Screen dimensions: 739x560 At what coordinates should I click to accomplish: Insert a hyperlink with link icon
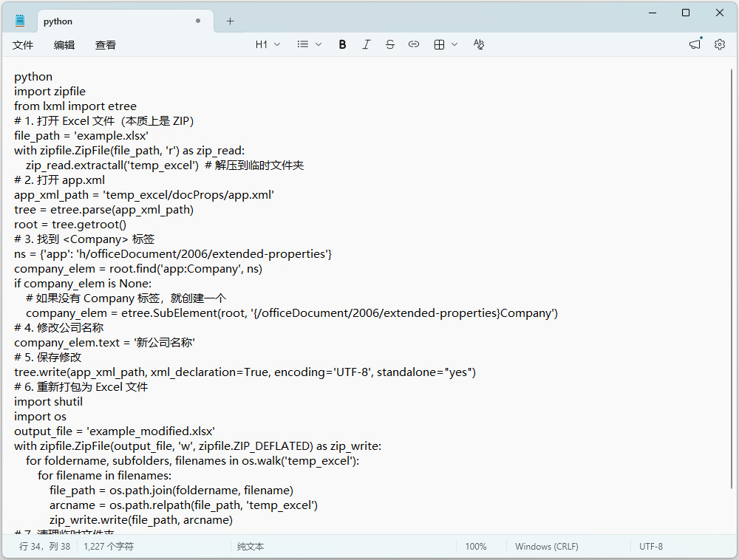click(413, 44)
